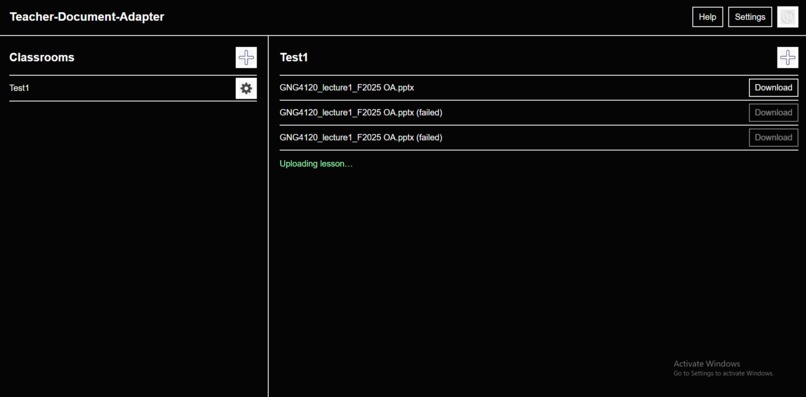Open Test1 classroom settings gear
The width and height of the screenshot is (806, 397).
pyautogui.click(x=246, y=88)
